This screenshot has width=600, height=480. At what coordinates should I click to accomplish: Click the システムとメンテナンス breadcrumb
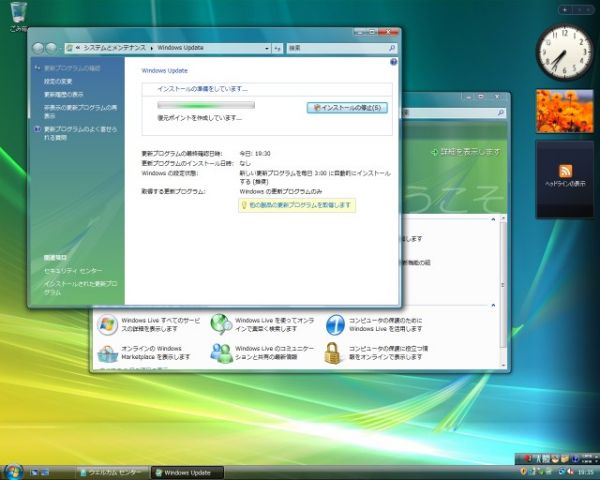[113, 47]
